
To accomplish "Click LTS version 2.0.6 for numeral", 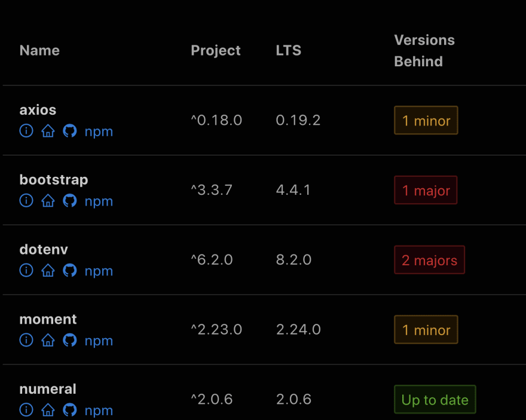I will click(293, 399).
